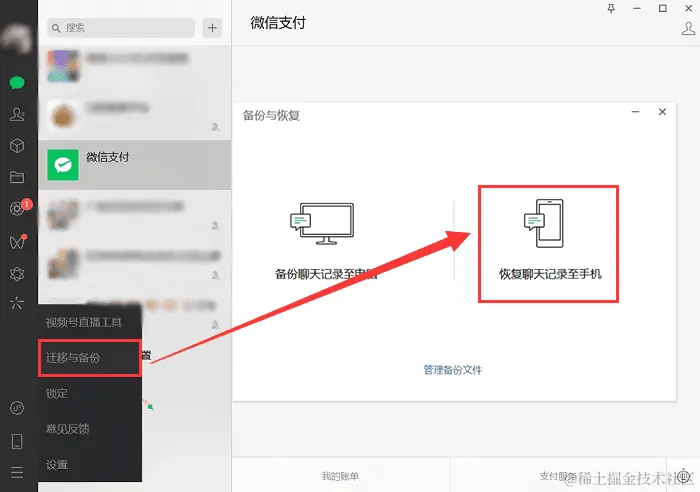Open the Favorites cube icon

coord(17,146)
